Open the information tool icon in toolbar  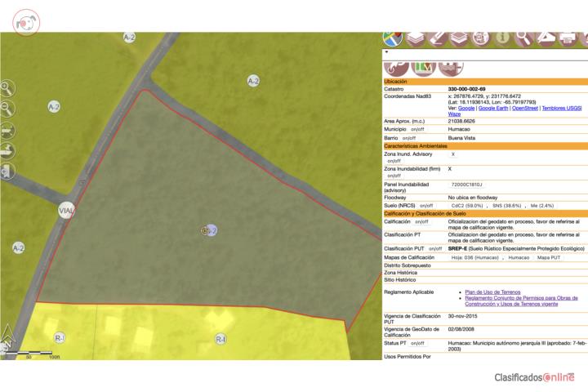click(503, 38)
